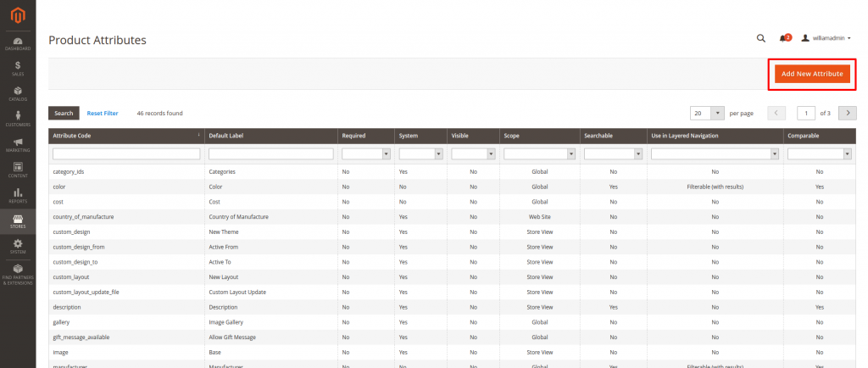Open the Sales sidebar menu
This screenshot has height=368, width=868.
pos(17,69)
